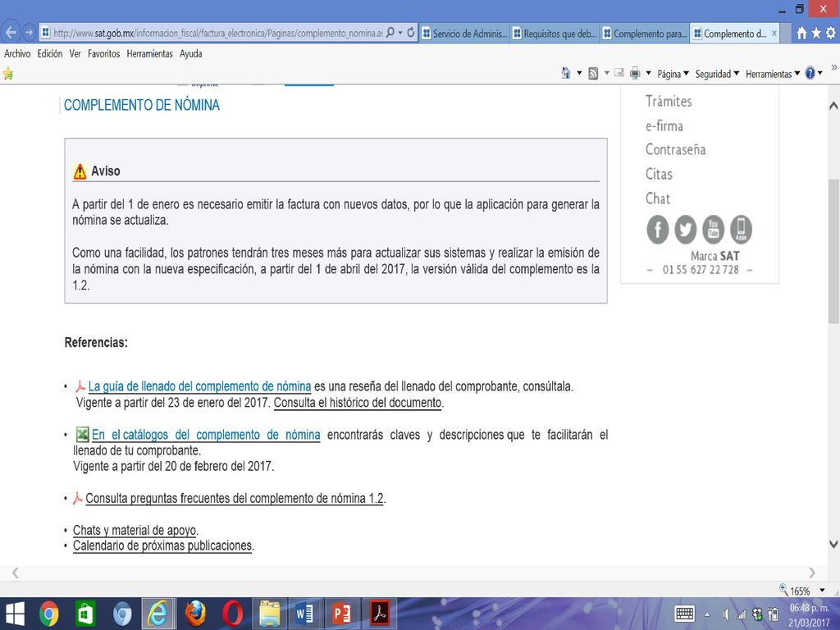Click the address bar URL field
The height and width of the screenshot is (630, 840).
pyautogui.click(x=217, y=33)
